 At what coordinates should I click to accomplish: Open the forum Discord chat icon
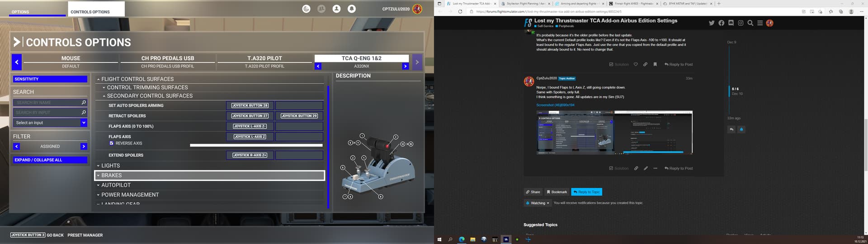click(x=731, y=23)
